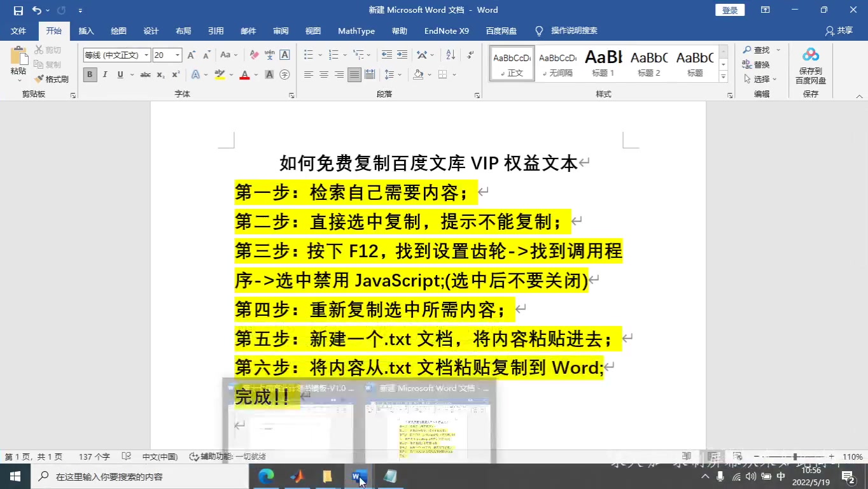This screenshot has height=489, width=868.
Task: Expand the styles gallery more arrow
Action: click(723, 76)
